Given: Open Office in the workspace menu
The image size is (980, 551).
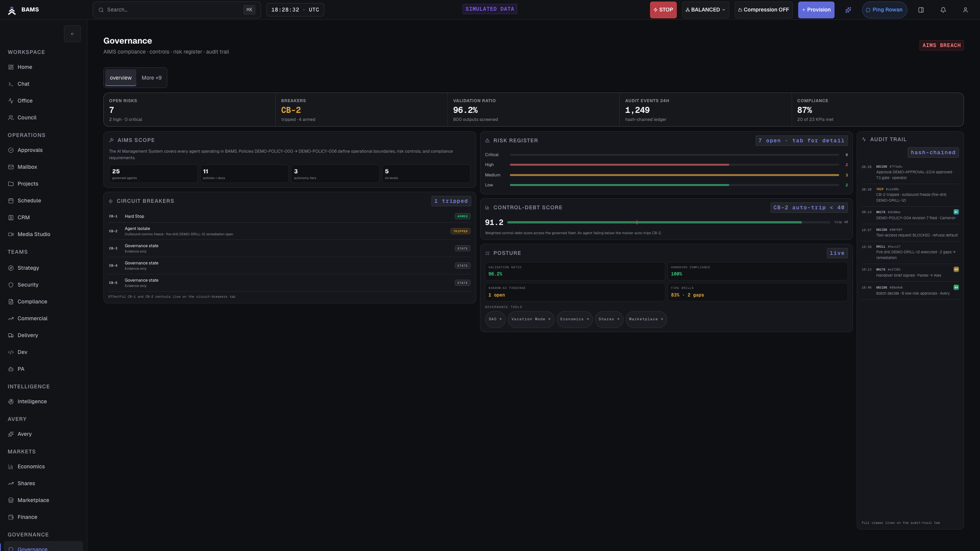Looking at the screenshot, I should coord(43,101).
